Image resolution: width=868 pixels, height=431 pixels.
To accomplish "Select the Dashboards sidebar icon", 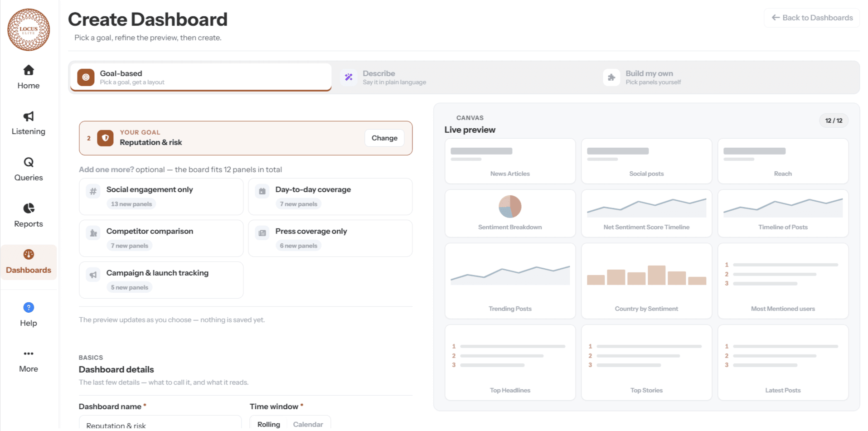I will 29,254.
